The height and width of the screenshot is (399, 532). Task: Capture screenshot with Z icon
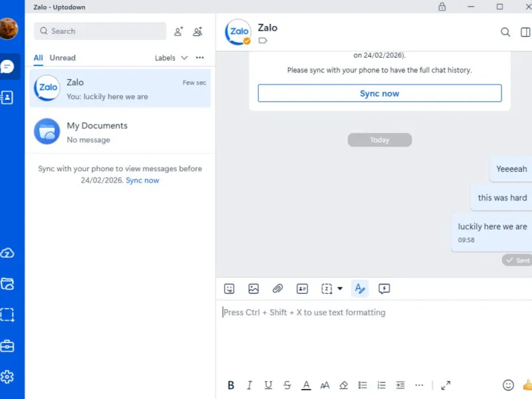tap(327, 289)
